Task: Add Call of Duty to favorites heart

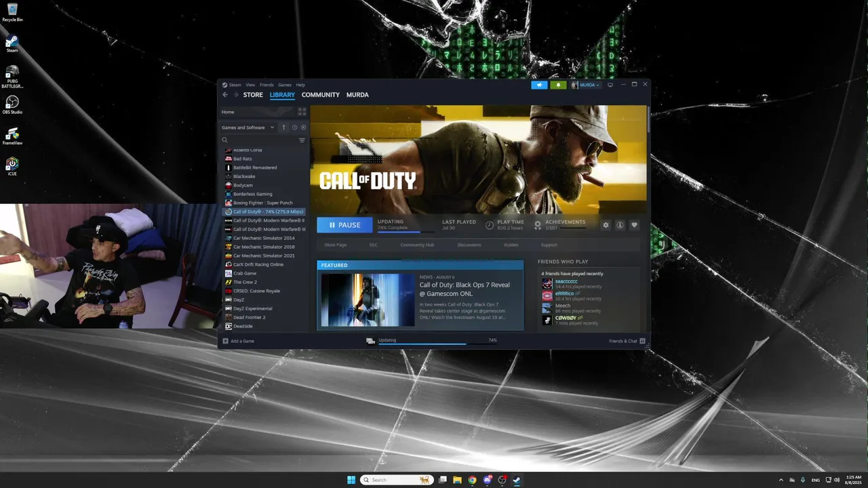Action: click(x=634, y=225)
